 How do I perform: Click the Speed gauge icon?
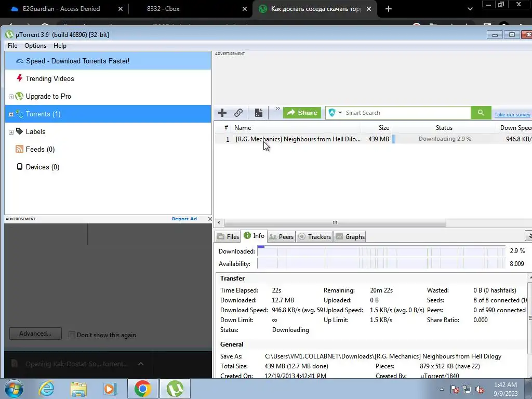click(x=20, y=61)
